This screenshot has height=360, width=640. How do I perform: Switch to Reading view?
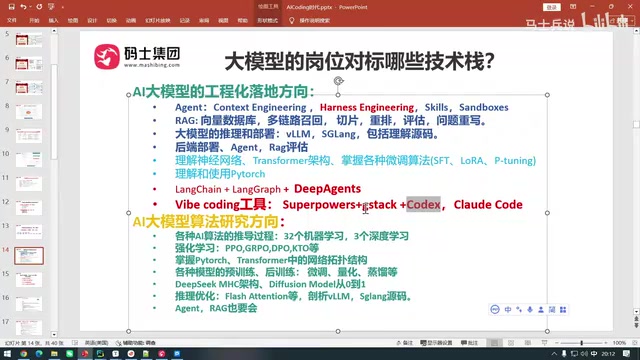tap(528, 343)
